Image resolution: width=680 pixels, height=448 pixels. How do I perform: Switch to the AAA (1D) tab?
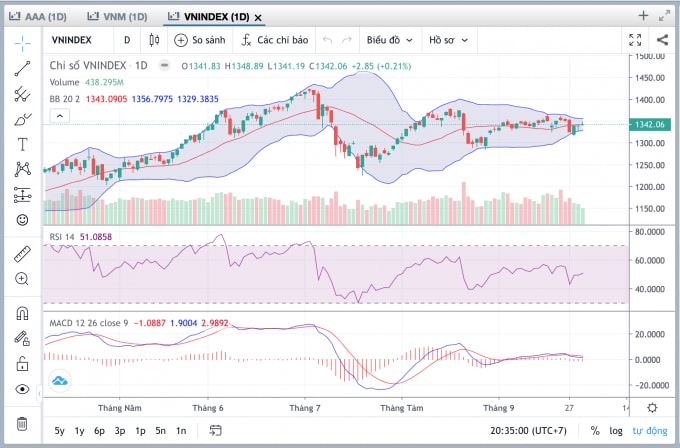click(38, 16)
